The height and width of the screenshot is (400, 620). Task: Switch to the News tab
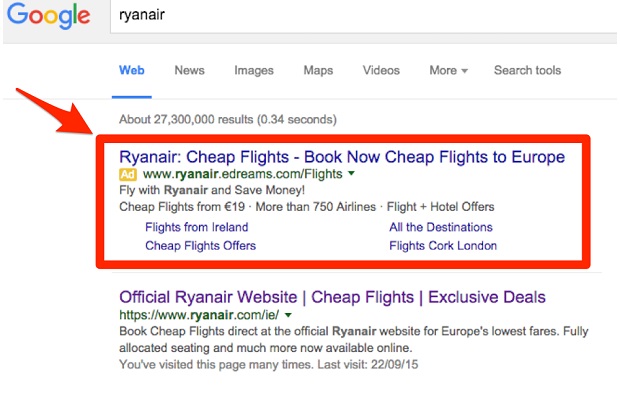pos(189,71)
